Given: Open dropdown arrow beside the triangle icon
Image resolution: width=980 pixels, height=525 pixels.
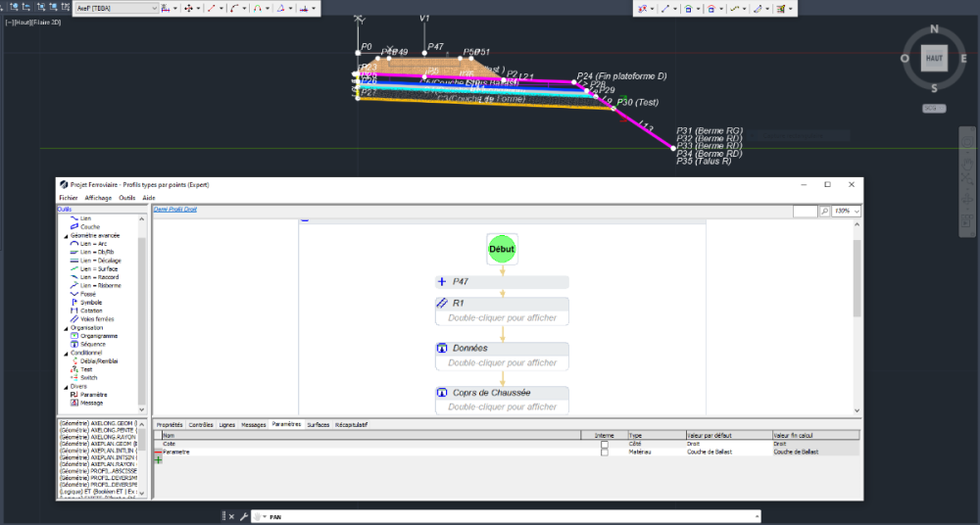Looking at the screenshot, I should 291,9.
